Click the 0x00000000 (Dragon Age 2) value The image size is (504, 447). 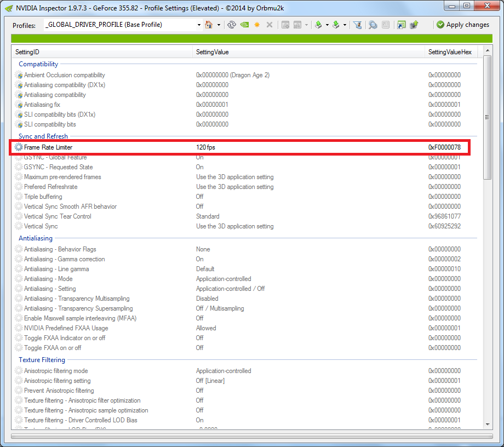233,75
